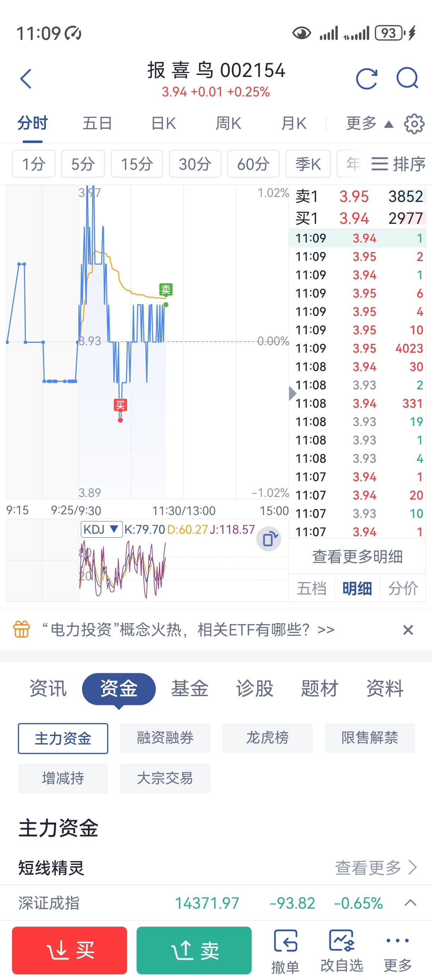Tap the 331 volume trade row

pos(358,403)
